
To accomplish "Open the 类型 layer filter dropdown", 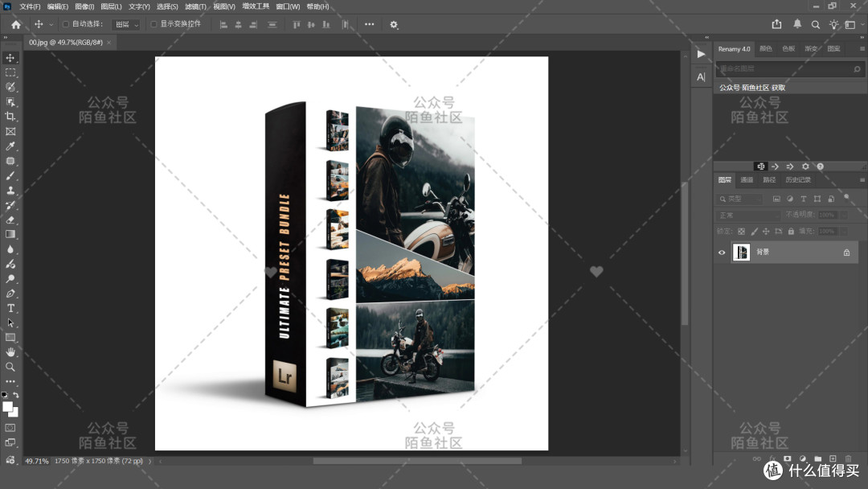I will 740,199.
